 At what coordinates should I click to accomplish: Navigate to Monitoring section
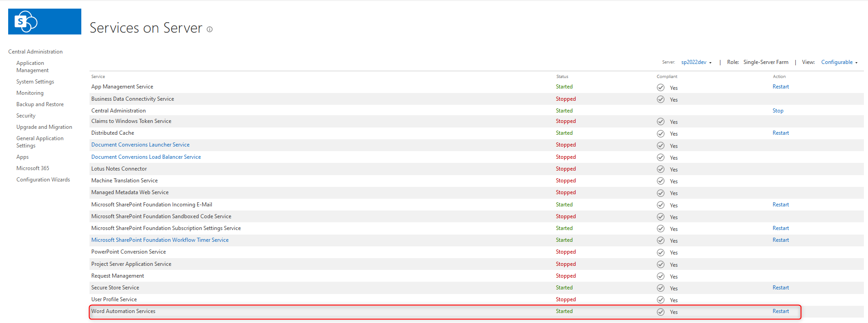[x=30, y=93]
